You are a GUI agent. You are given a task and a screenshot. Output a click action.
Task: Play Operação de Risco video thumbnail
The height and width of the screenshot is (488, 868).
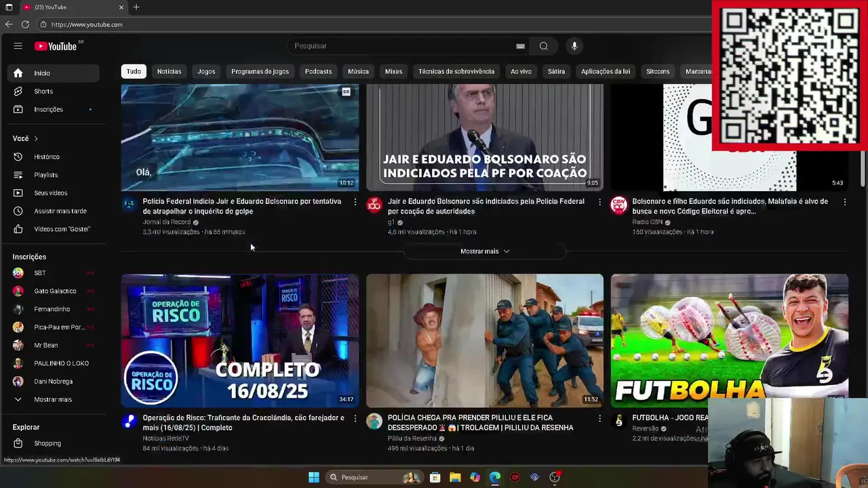tap(240, 341)
